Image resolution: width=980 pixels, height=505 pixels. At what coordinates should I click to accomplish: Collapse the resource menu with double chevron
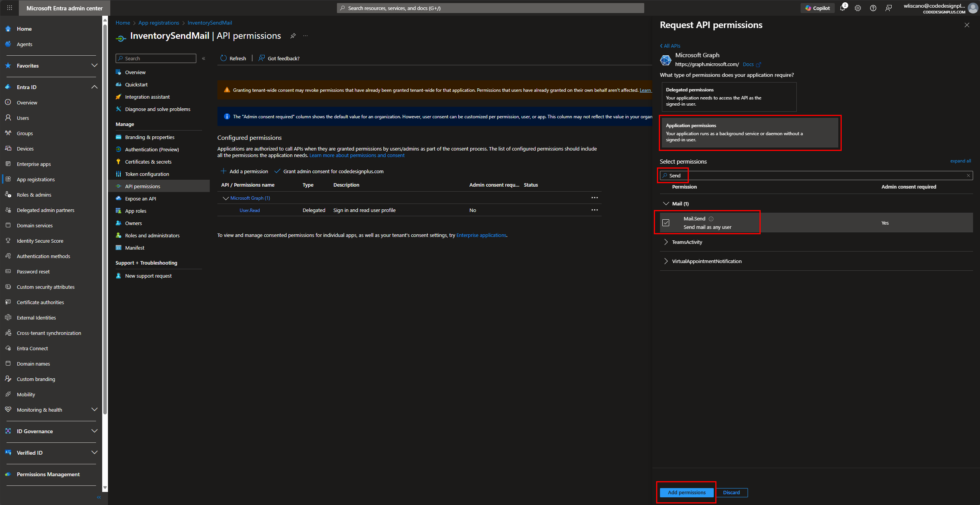click(204, 58)
